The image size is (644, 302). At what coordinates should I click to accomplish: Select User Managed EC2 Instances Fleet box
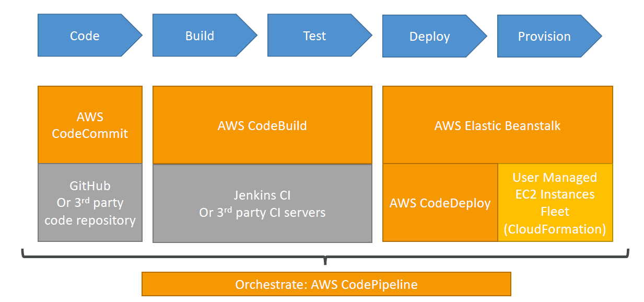pos(555,203)
